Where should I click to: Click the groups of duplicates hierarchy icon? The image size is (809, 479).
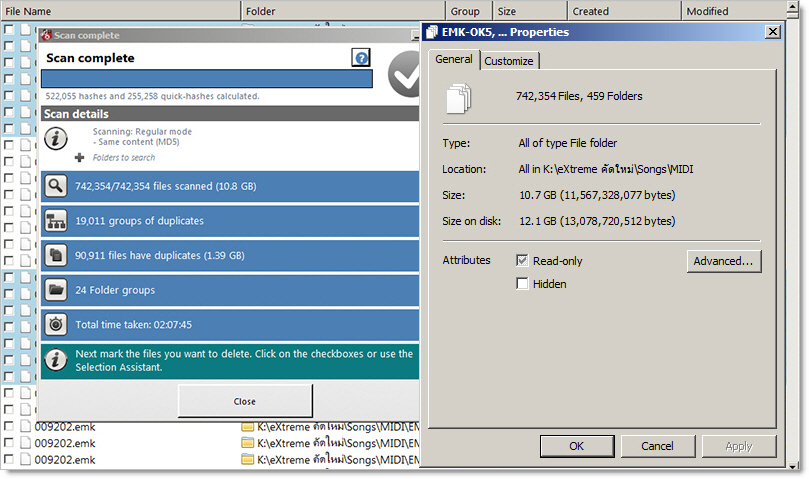click(55, 220)
